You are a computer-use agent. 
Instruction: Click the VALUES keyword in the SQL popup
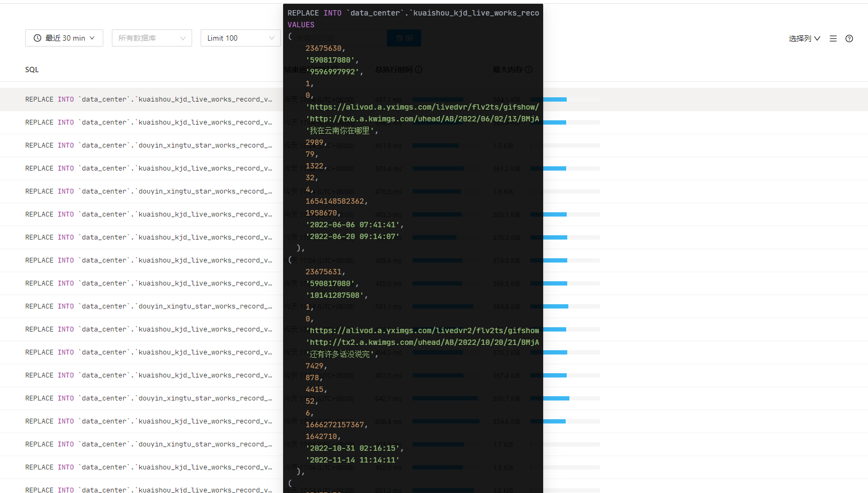[x=301, y=25]
